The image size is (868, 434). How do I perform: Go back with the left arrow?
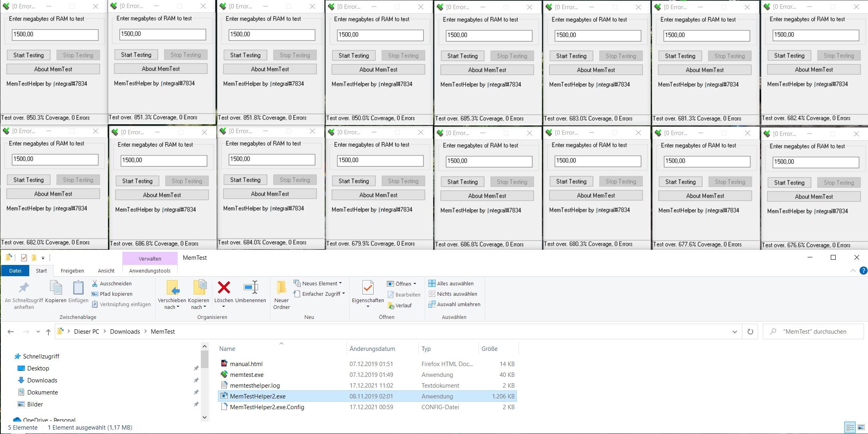[11, 332]
